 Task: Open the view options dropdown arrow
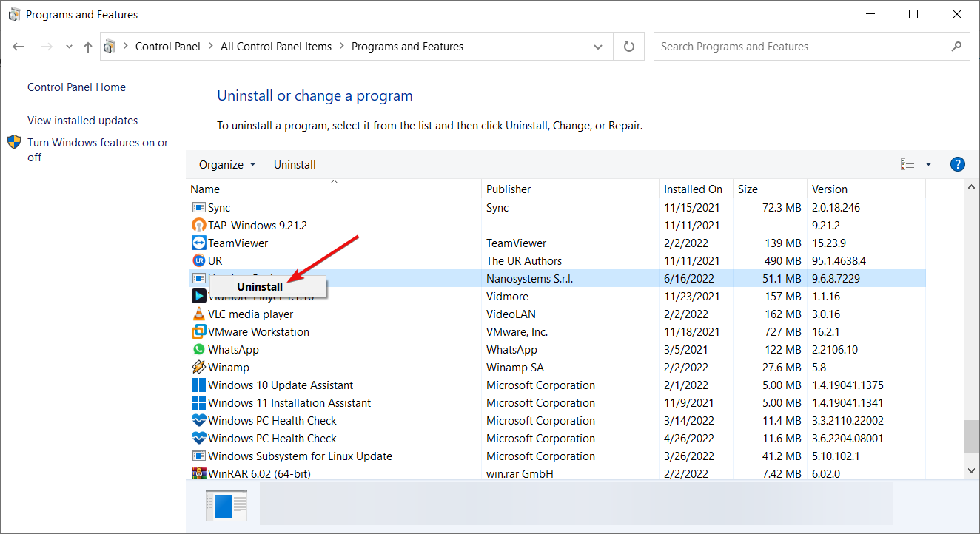click(x=928, y=164)
